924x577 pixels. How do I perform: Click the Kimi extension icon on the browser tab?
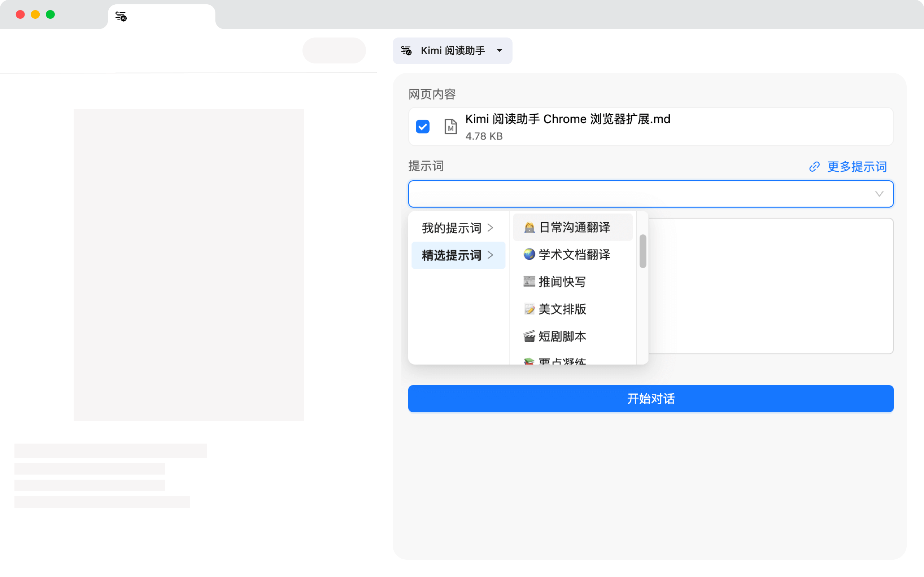[120, 16]
